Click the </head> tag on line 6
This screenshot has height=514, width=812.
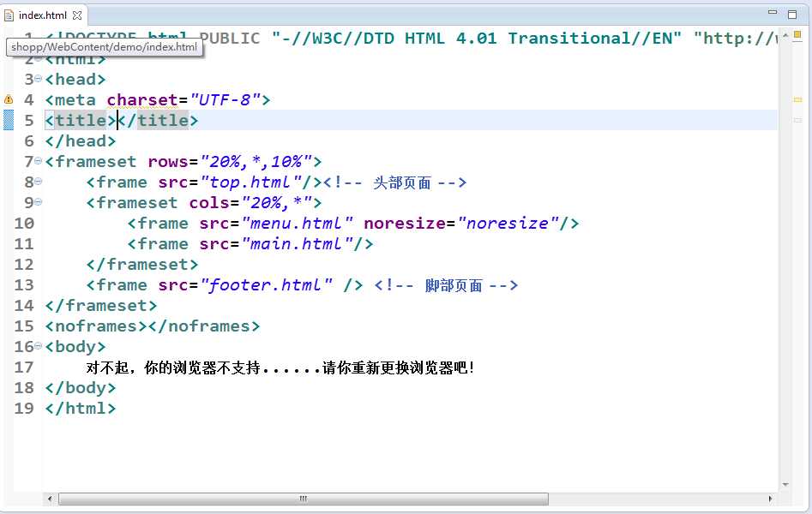(81, 140)
